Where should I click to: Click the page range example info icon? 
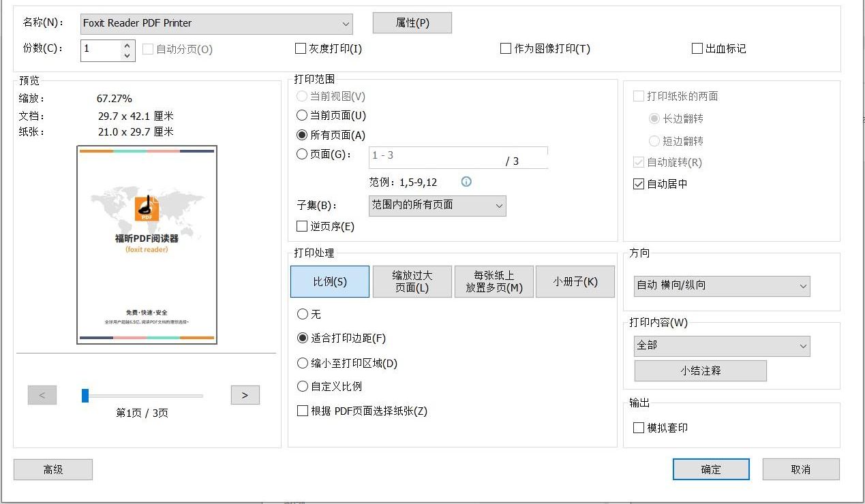(x=466, y=182)
